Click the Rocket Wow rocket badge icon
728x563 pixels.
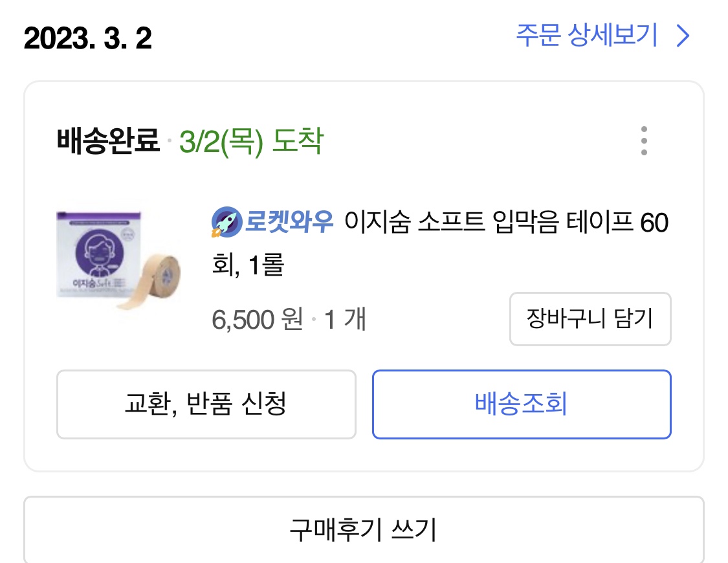[226, 223]
